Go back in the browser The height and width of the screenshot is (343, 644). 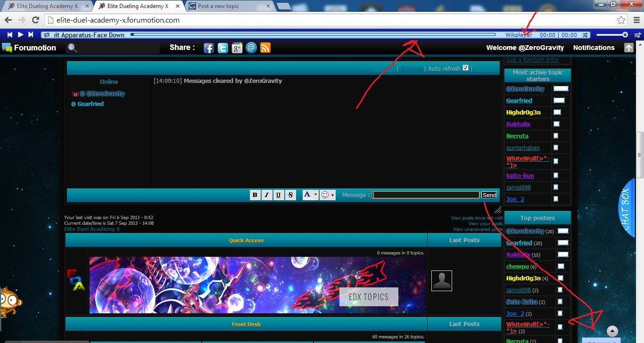tap(8, 20)
